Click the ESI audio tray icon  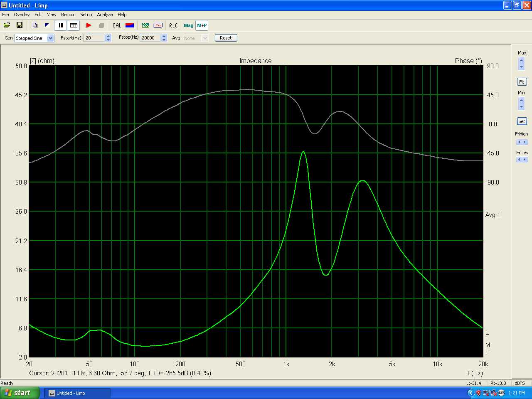501,393
